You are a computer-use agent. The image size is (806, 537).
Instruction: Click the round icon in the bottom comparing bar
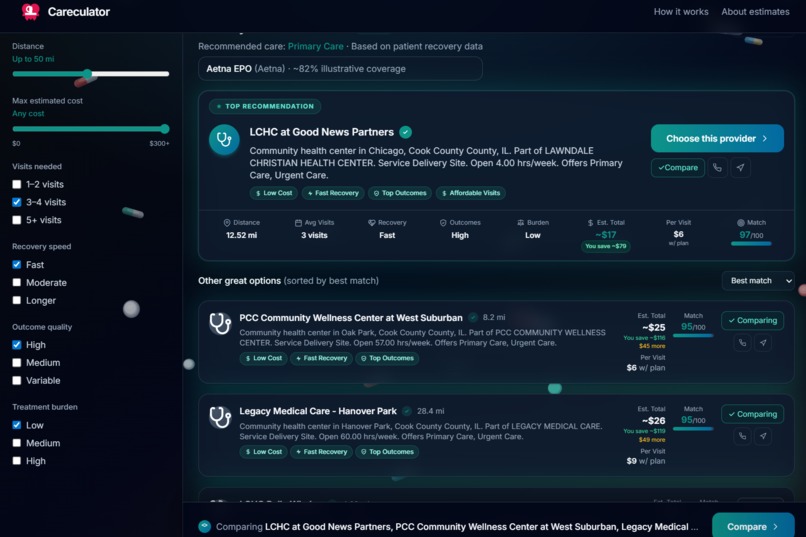coord(205,526)
